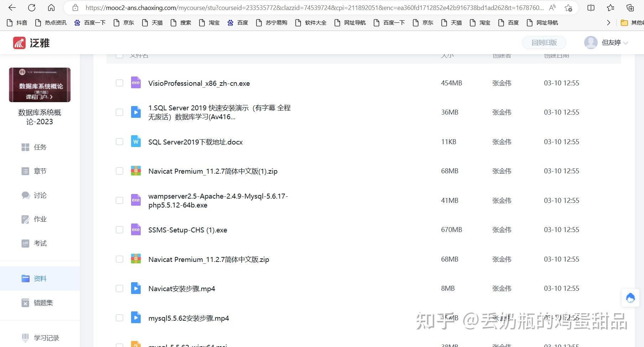Go to browser home page icon
The width and height of the screenshot is (644, 347).
click(51, 7)
